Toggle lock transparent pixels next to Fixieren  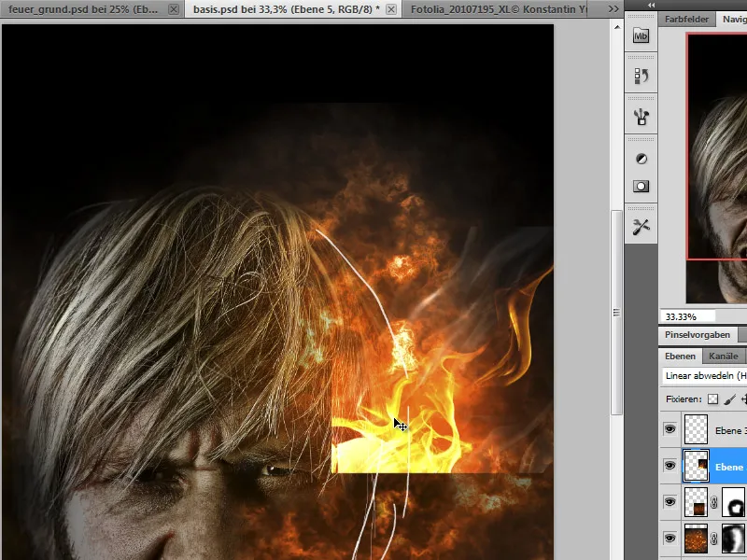pos(712,399)
